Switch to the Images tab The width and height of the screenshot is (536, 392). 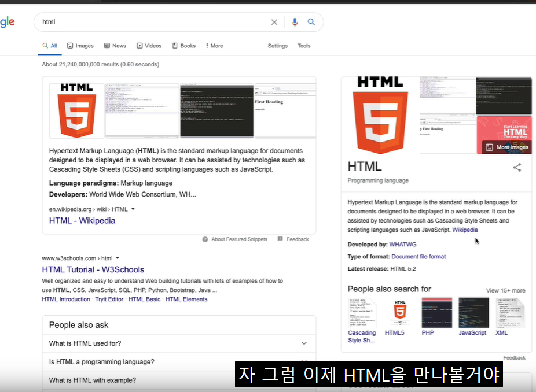click(80, 46)
